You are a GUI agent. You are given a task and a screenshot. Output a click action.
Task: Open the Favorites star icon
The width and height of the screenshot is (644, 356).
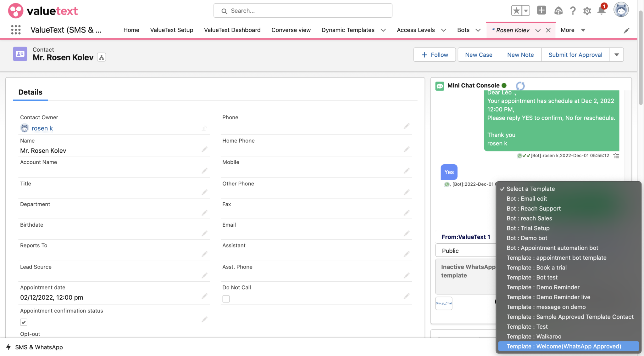[516, 11]
